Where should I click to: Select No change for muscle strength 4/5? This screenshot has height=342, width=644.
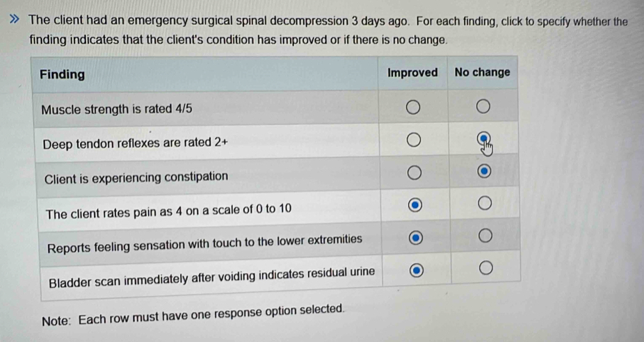[484, 107]
